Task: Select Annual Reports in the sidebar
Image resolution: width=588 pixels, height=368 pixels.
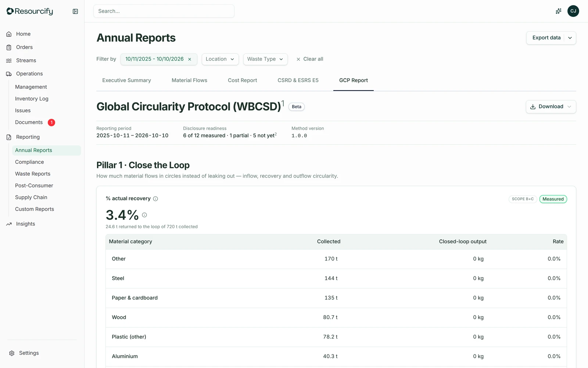Action: (x=46, y=150)
